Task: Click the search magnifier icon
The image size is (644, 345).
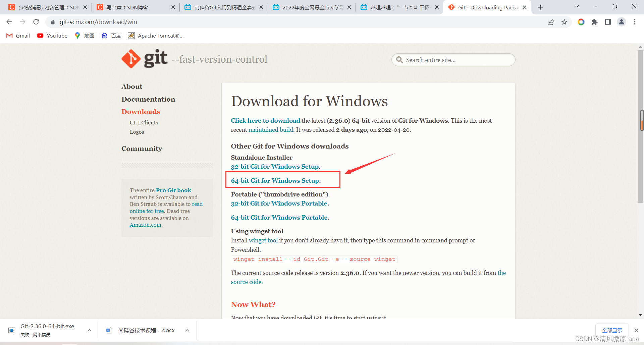Action: point(399,60)
